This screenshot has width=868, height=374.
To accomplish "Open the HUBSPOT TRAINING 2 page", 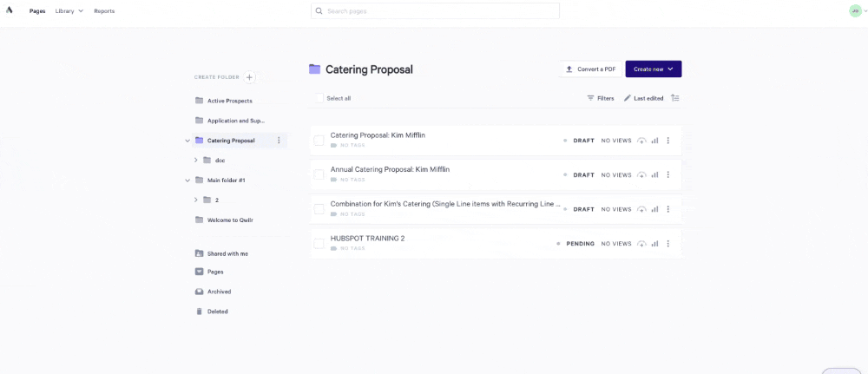I will (367, 239).
